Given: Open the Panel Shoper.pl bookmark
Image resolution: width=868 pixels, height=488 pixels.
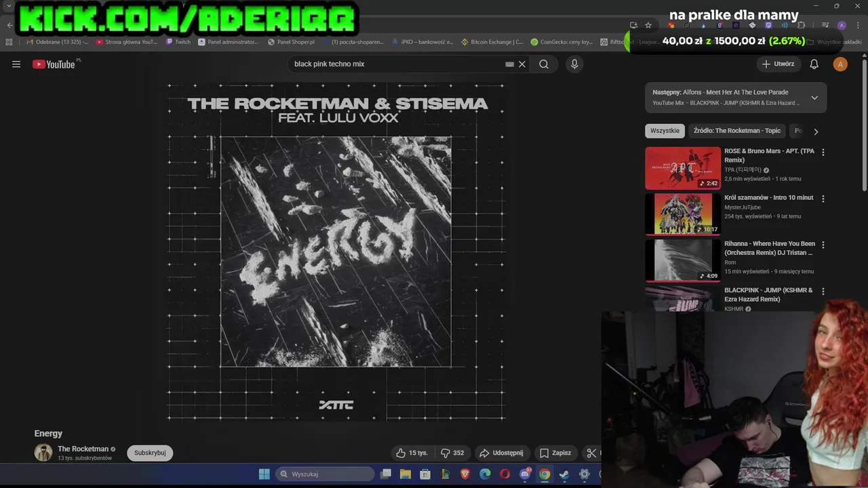Looking at the screenshot, I should coord(292,42).
